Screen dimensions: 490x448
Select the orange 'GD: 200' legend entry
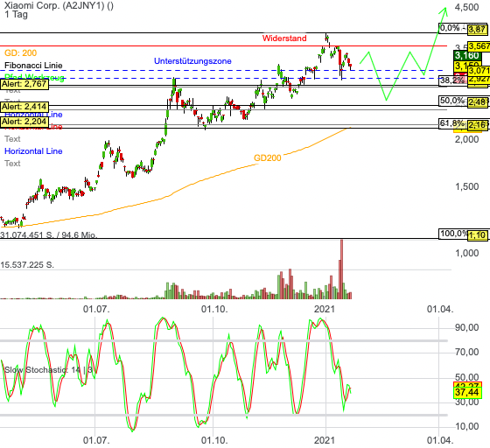(x=20, y=52)
